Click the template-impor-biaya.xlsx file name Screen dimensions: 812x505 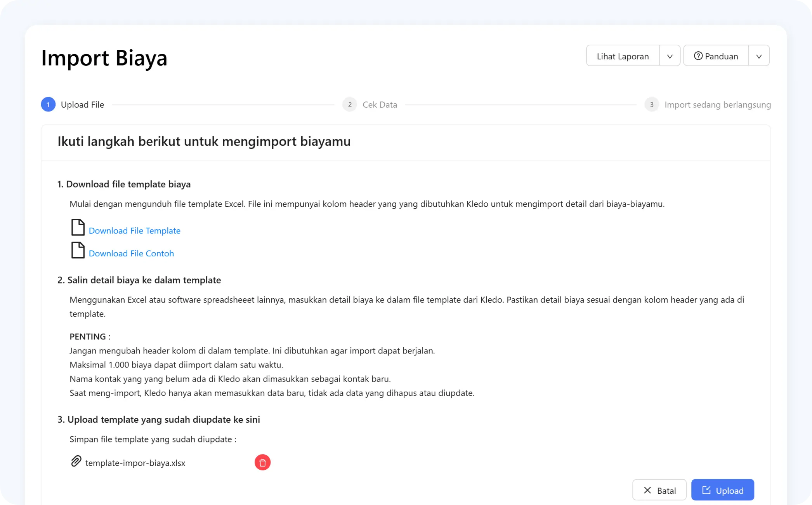coord(135,463)
